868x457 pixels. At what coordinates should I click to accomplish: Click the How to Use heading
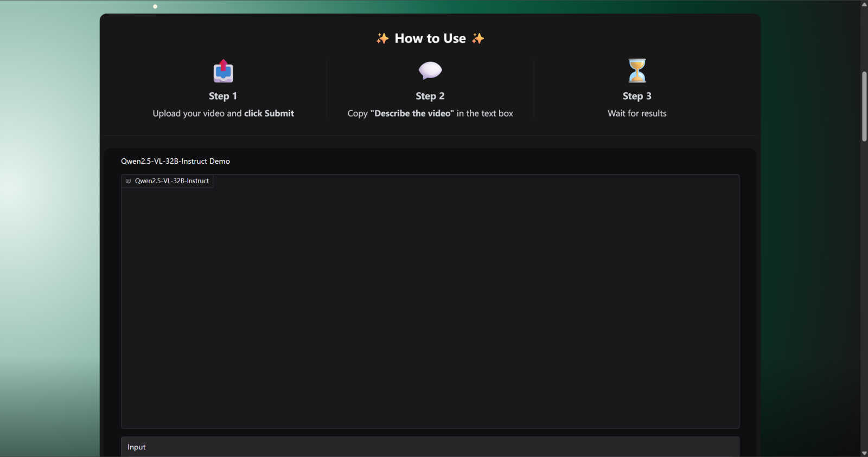[x=430, y=38]
